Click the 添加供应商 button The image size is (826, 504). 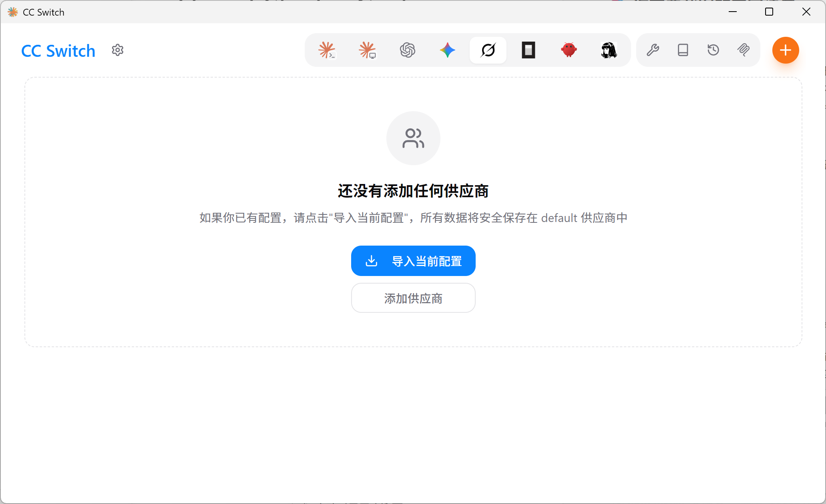(413, 298)
